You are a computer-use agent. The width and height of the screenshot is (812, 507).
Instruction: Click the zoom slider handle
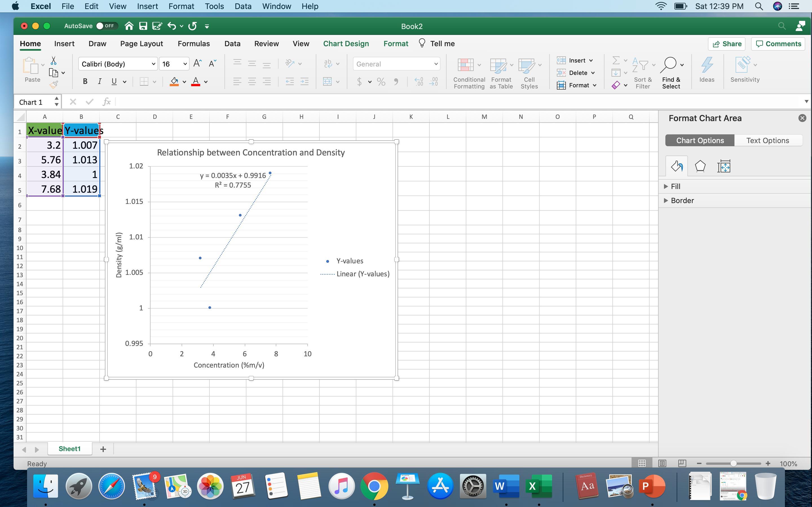[x=734, y=463]
